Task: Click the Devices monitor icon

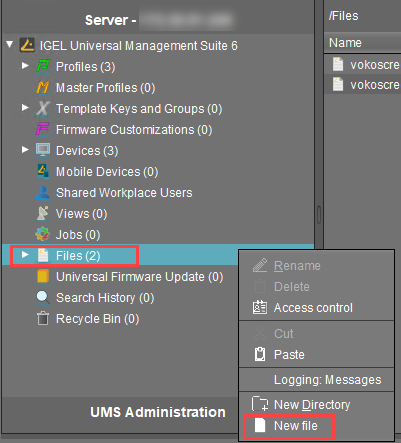Action: click(x=43, y=150)
